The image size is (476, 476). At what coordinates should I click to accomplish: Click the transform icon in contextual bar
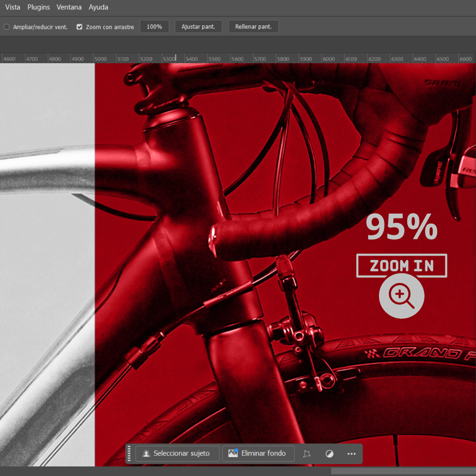307,453
